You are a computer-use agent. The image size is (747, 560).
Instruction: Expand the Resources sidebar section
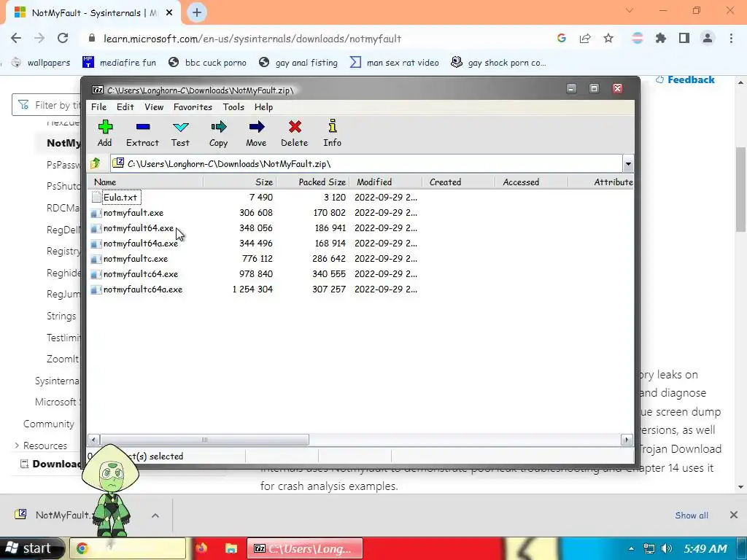[41, 446]
